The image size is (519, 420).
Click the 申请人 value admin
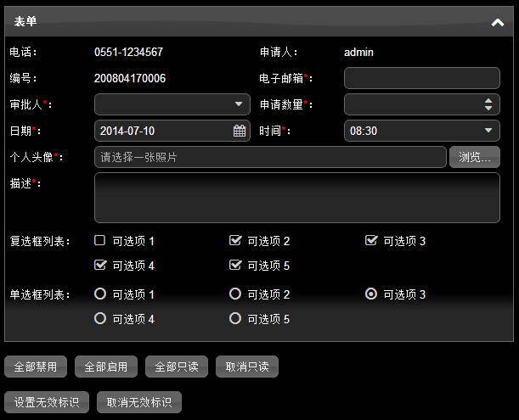(x=358, y=53)
